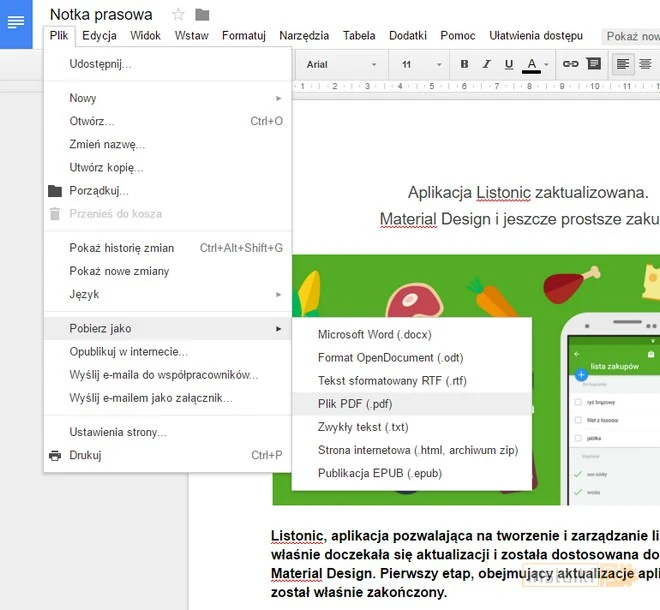Viewport: 660px width, 610px height.
Task: Click the insert link icon
Action: [x=571, y=64]
